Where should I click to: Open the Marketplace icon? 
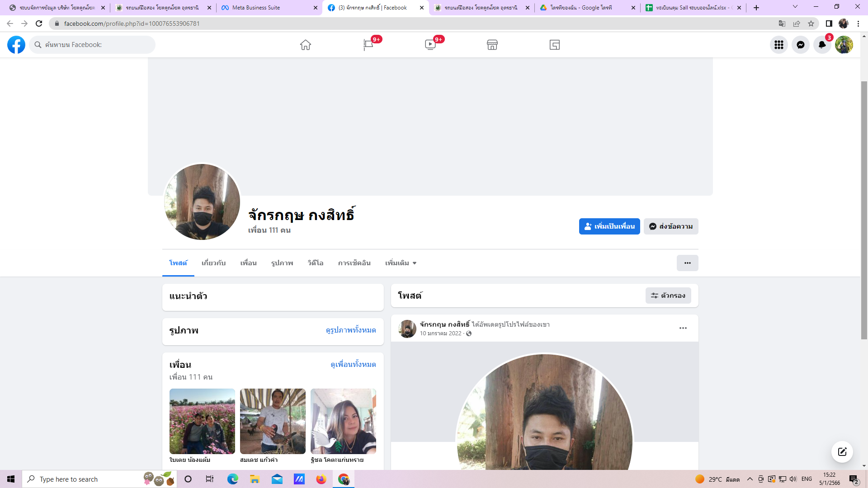coord(492,45)
